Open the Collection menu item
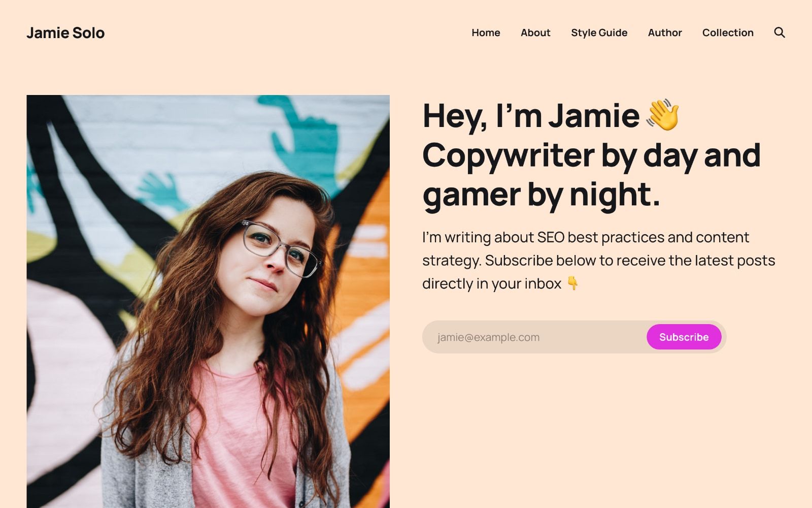The width and height of the screenshot is (812, 508). [x=728, y=33]
